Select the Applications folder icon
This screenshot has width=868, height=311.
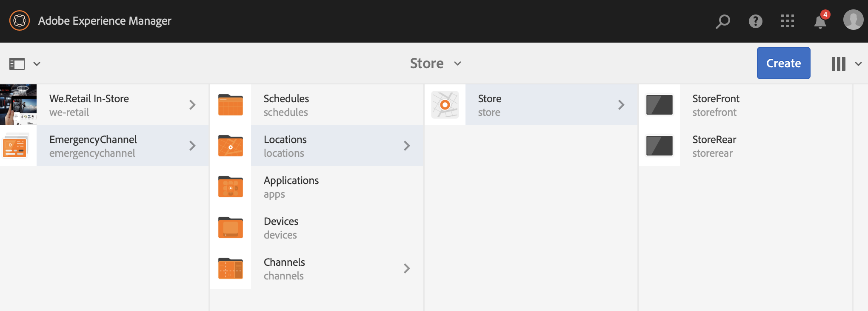231,187
